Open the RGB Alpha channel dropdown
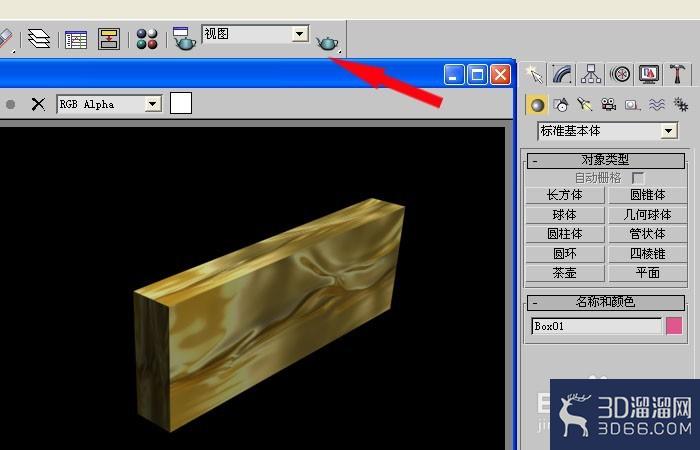The width and height of the screenshot is (700, 450). pos(109,104)
